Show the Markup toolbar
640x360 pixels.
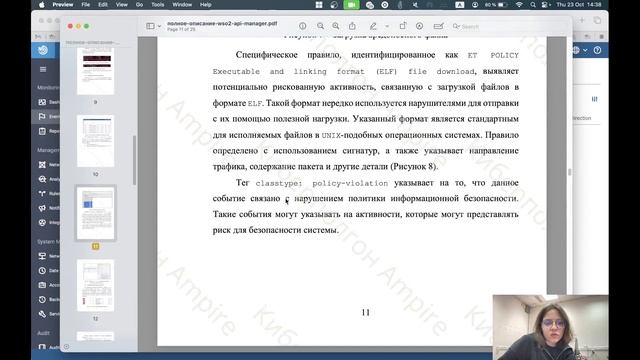419,26
